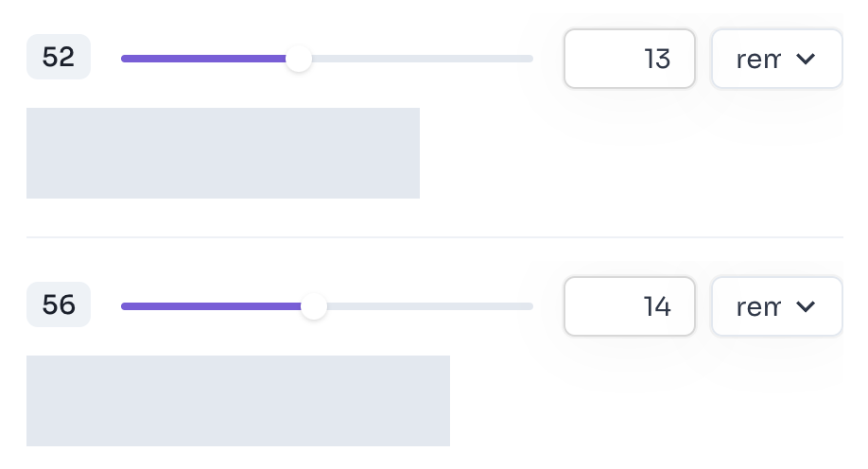
Task: Click the chevron arrow in the 56 row unit selector
Action: 806,306
